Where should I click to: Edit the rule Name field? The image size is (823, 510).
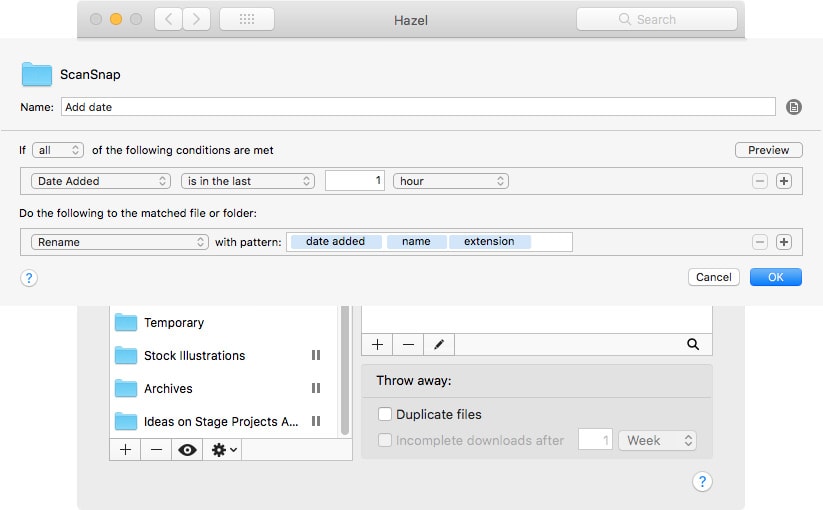coord(418,107)
